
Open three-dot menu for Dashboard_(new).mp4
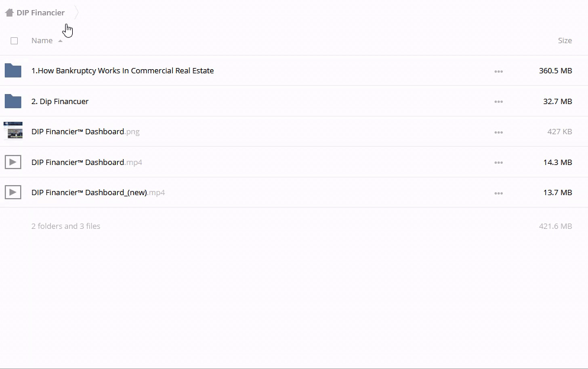[499, 193]
